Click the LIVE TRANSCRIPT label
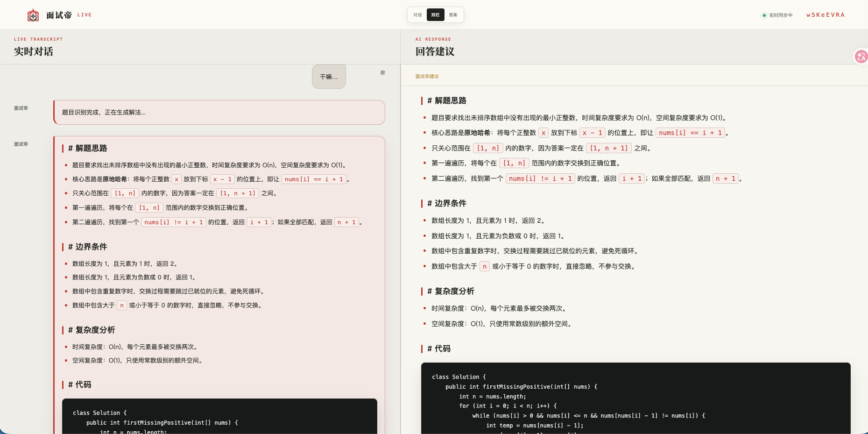The image size is (868, 434). (38, 39)
